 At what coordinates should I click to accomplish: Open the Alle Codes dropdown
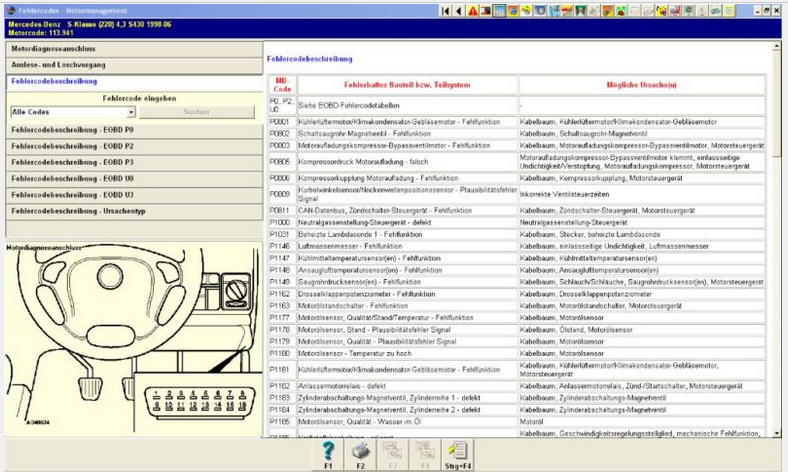point(129,113)
